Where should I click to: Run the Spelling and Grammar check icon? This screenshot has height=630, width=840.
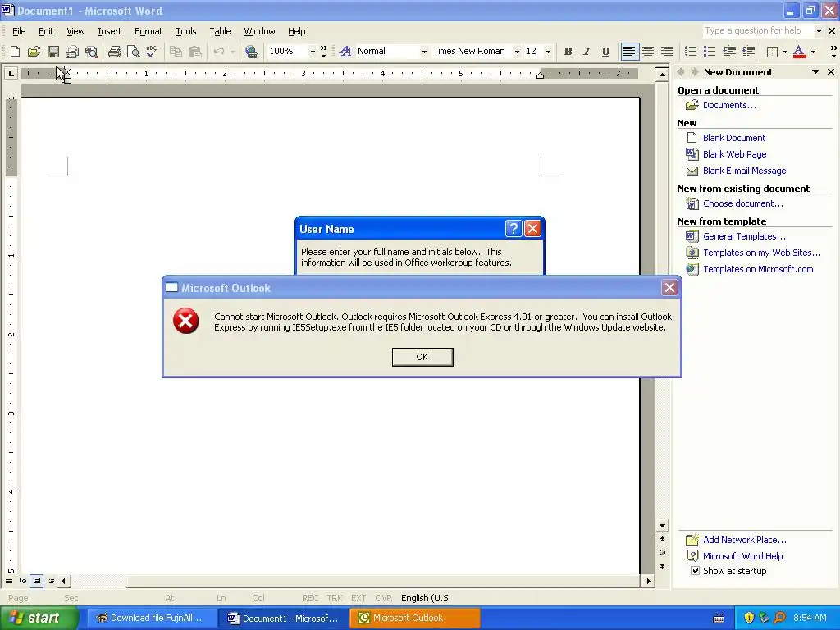(x=152, y=52)
